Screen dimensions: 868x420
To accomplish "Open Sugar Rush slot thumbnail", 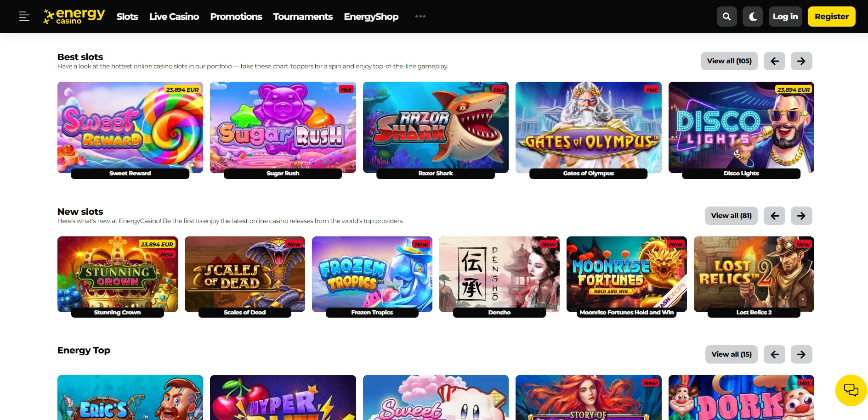I will pos(283,127).
